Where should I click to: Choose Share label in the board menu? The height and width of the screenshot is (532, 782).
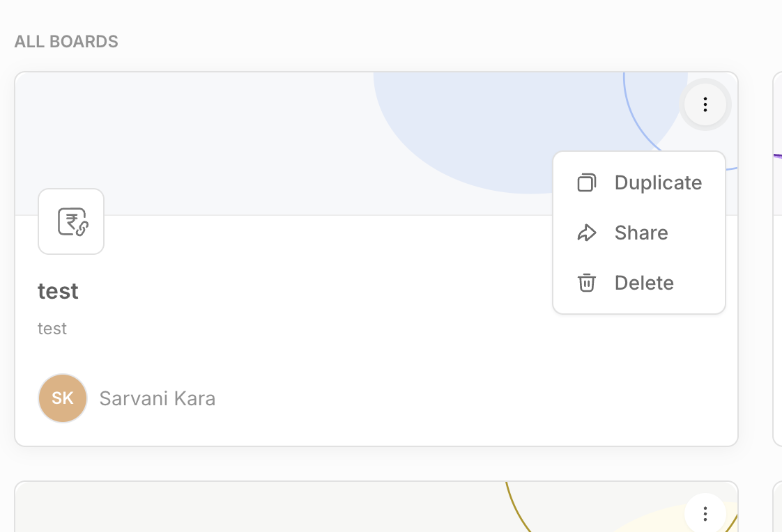pyautogui.click(x=641, y=233)
